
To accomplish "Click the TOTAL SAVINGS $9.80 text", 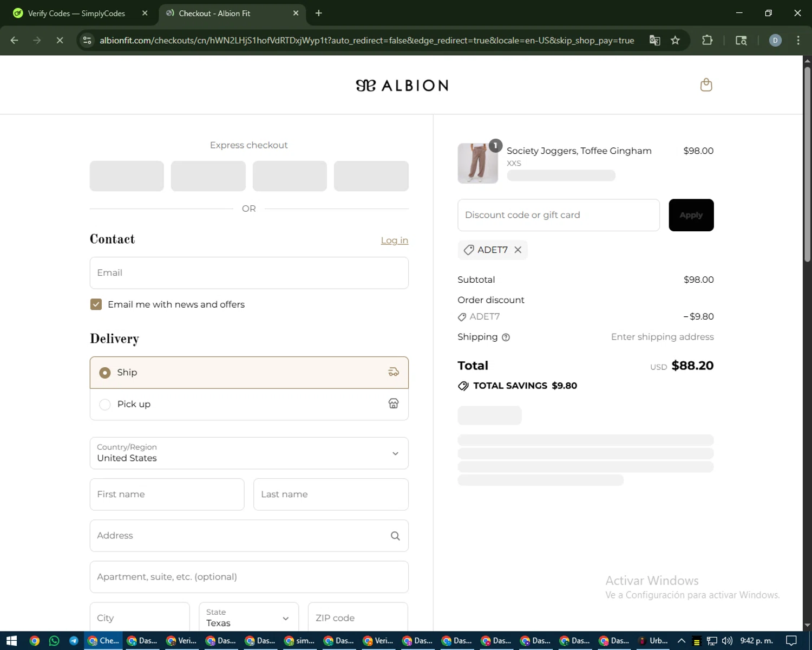I will [x=525, y=386].
